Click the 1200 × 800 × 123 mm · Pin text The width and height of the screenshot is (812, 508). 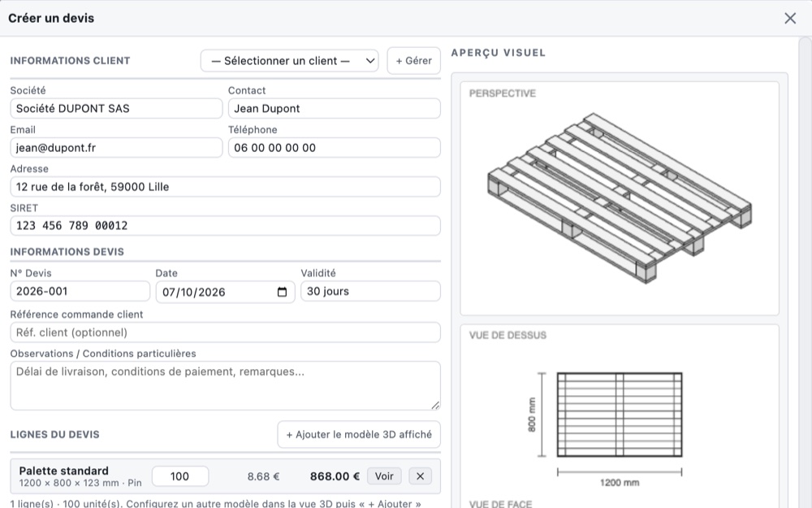[80, 483]
